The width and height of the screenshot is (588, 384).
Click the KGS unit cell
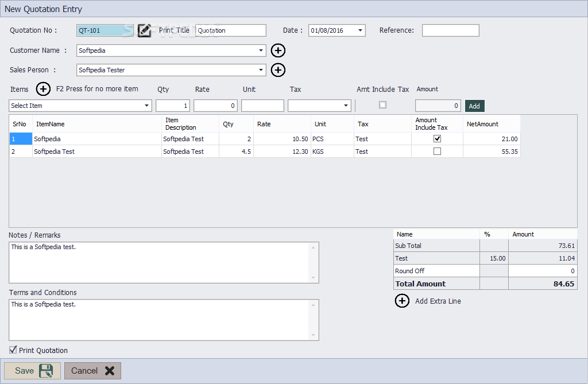332,152
